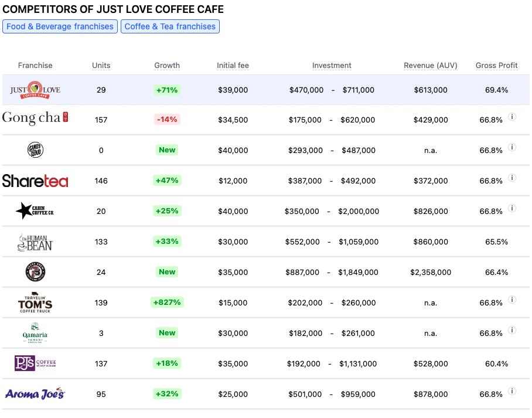Viewport: 532px width, 418px height.
Task: Click the page heading Competitors of Just Love Coffee Cafe
Action: tap(113, 9)
